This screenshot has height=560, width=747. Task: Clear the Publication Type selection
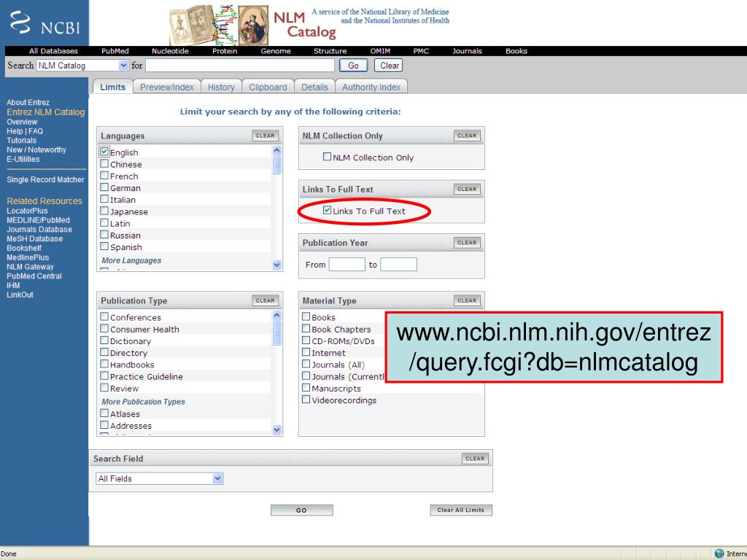(266, 300)
